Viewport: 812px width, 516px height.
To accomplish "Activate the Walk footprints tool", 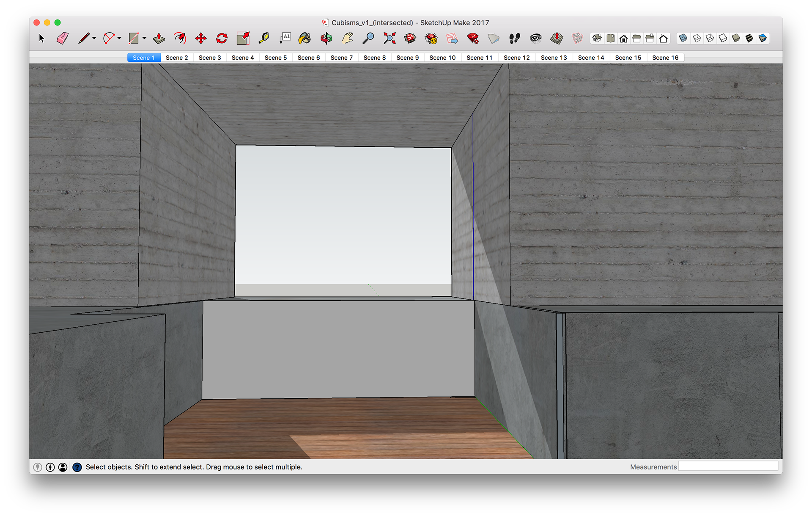I will [x=514, y=39].
